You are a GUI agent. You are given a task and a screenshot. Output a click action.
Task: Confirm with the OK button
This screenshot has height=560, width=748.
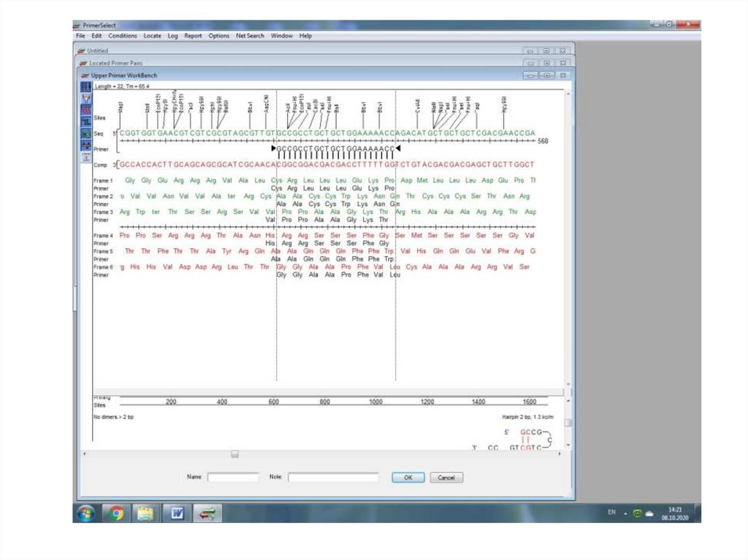(408, 477)
